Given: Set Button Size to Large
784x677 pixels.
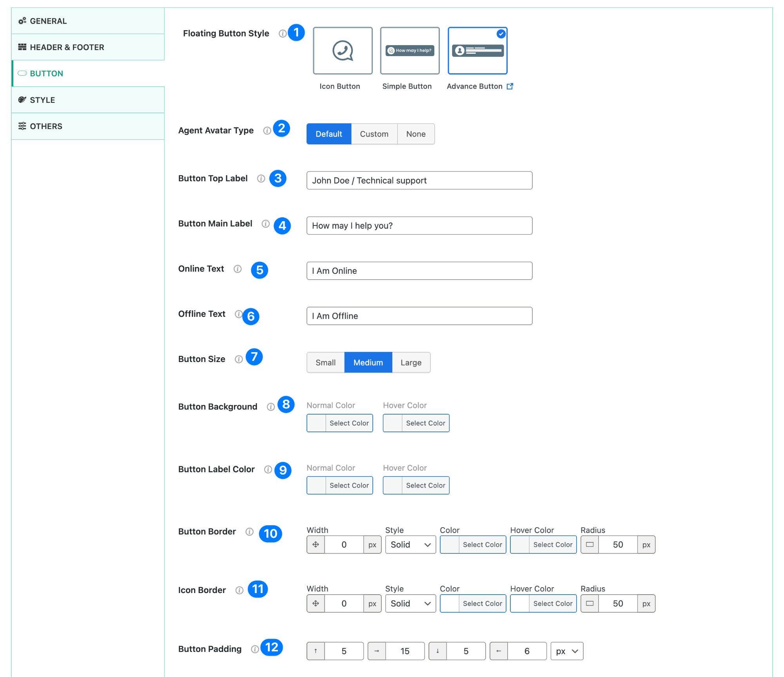Looking at the screenshot, I should 410,362.
